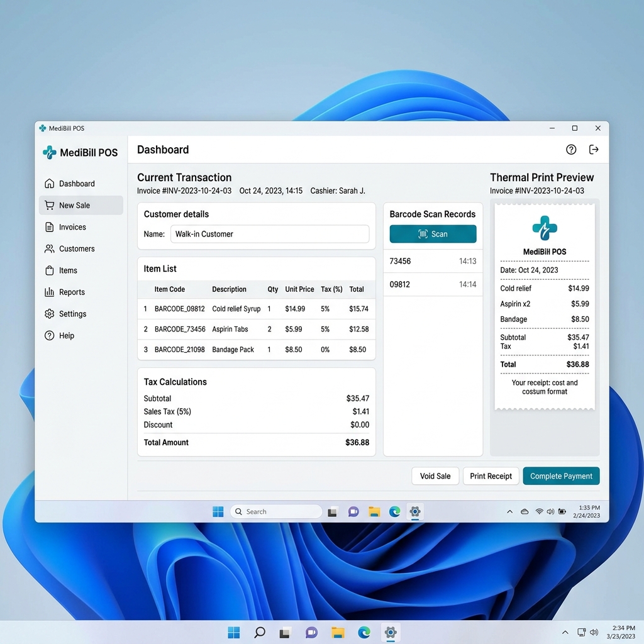644x644 pixels.
Task: Click the Print Receipt button
Action: click(x=491, y=476)
